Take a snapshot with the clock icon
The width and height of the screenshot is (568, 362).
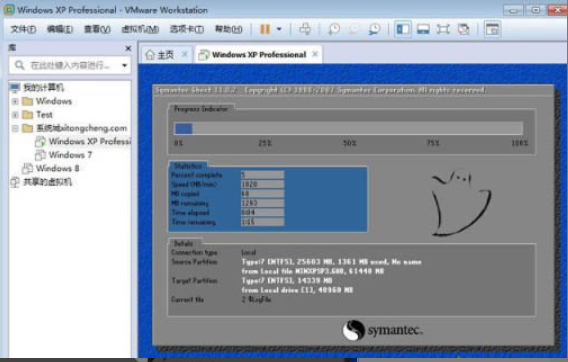pos(334,29)
